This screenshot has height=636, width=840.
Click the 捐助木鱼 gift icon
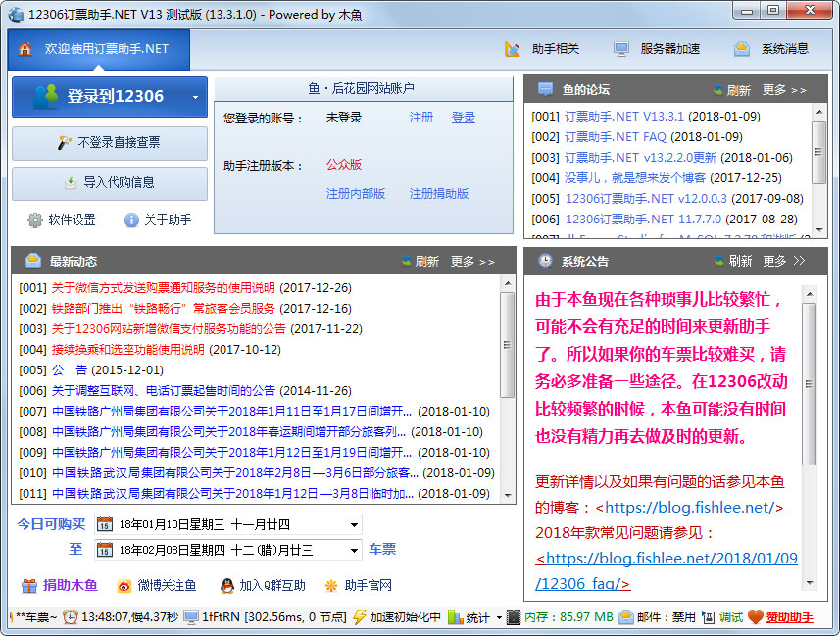[29, 586]
